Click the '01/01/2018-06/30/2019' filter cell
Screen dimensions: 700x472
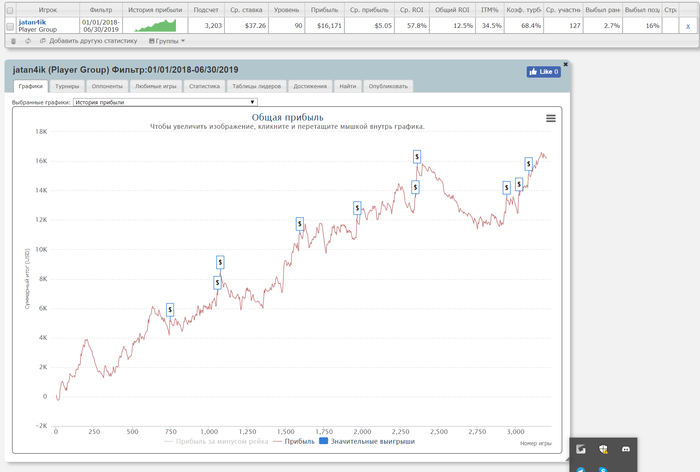tap(101, 26)
